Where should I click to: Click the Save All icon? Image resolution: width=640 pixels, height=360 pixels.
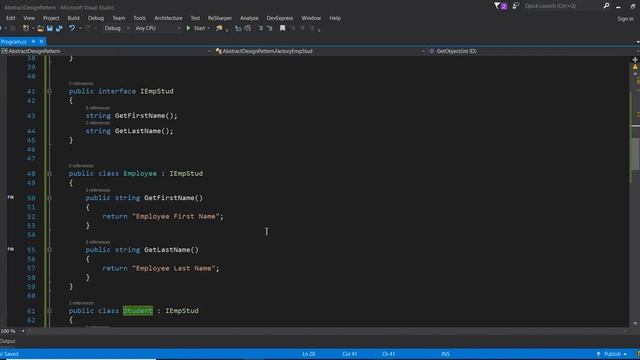(59, 28)
